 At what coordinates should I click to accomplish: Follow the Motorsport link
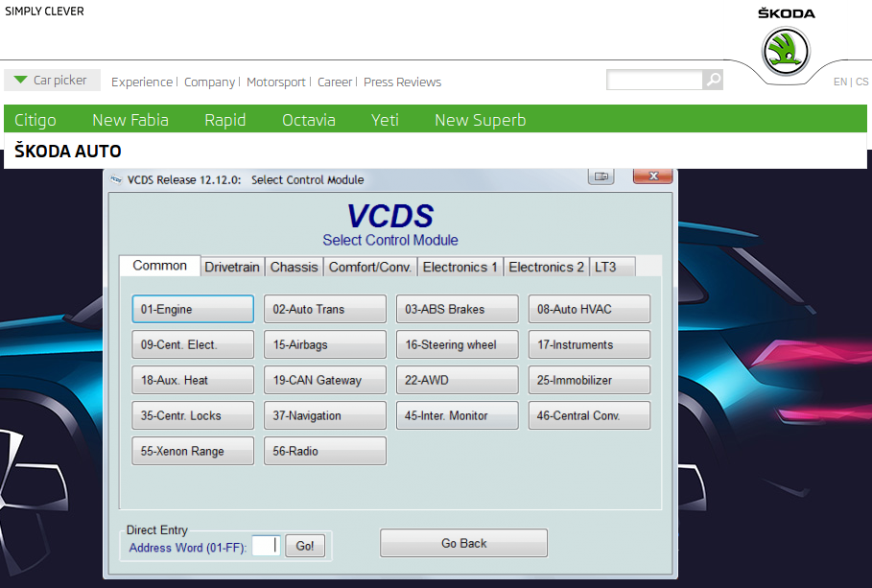click(275, 82)
